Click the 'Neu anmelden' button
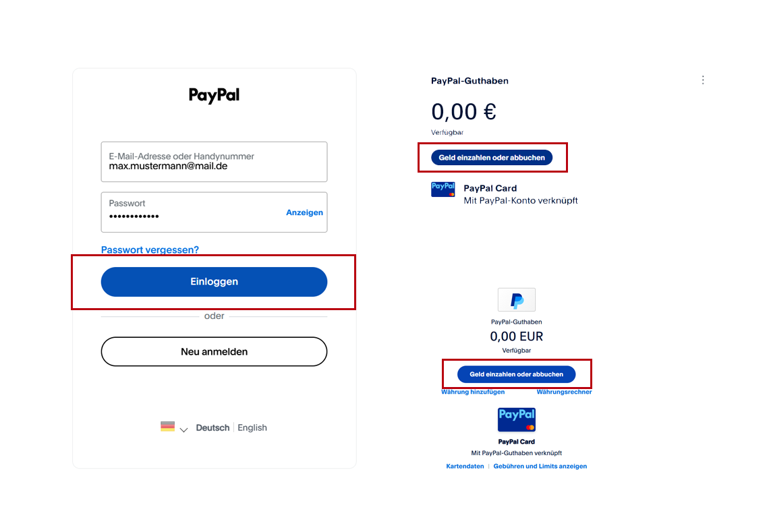 214,351
